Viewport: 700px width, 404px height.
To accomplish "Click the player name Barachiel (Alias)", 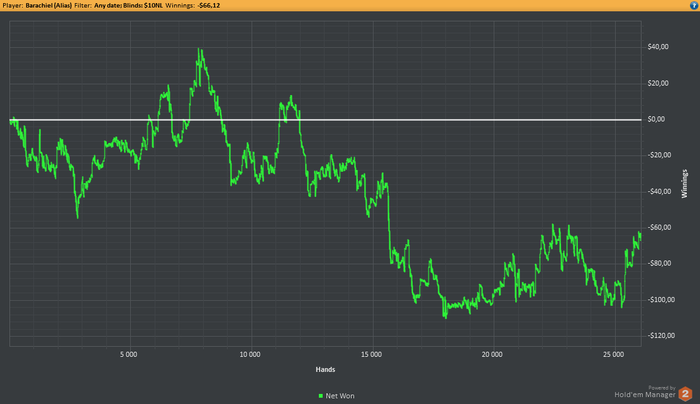I will pyautogui.click(x=49, y=5).
